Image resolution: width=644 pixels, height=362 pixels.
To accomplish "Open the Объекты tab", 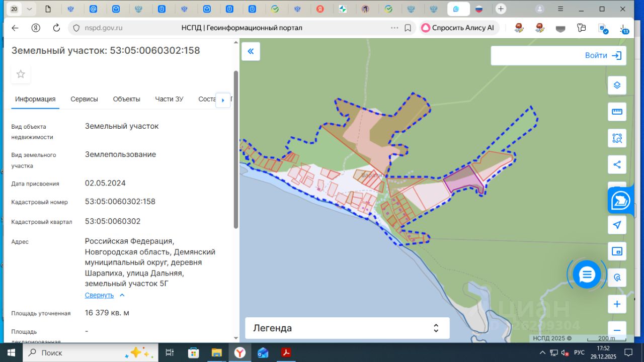I will coord(126,99).
